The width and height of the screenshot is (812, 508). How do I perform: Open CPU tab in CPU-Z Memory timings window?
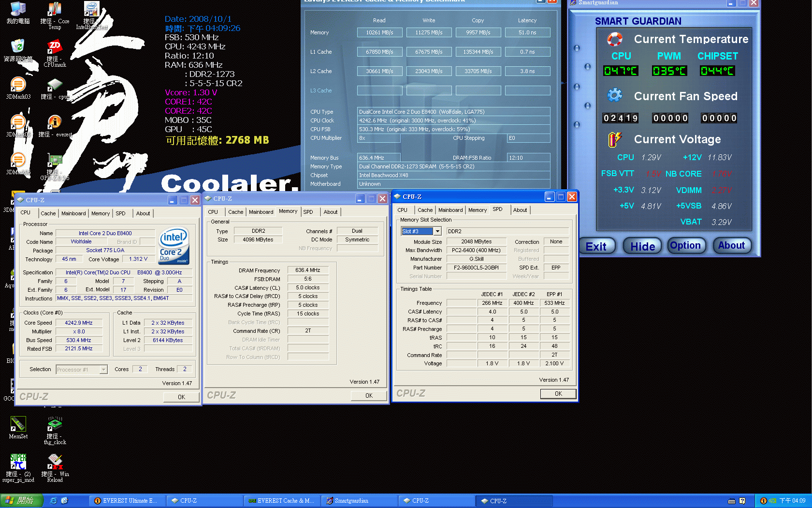213,212
